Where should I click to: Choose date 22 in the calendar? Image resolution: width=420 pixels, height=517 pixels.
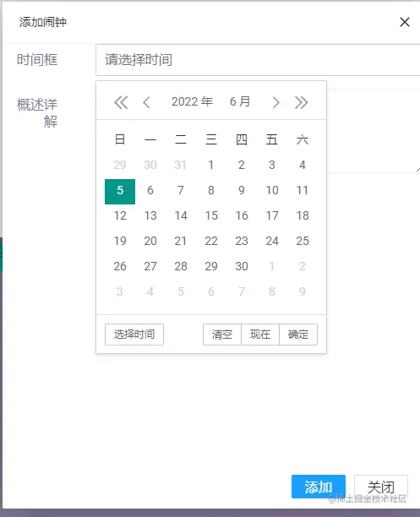(211, 241)
